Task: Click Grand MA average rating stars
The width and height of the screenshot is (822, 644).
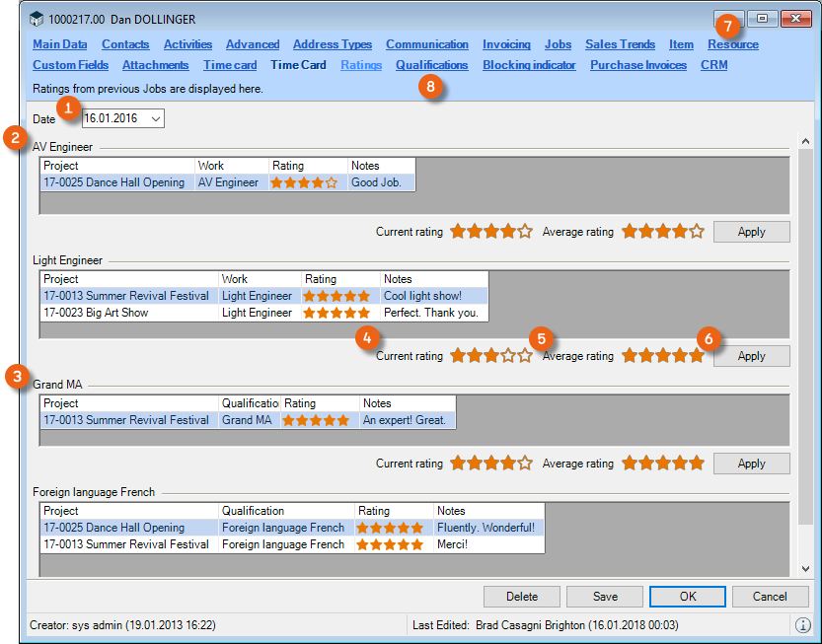Action: pos(662,464)
